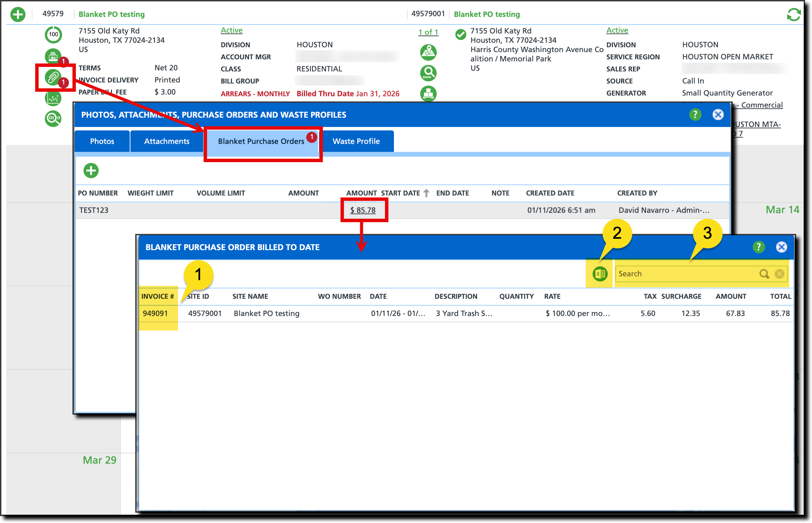
Task: Open the account score 100 circle icon
Action: coord(53,34)
